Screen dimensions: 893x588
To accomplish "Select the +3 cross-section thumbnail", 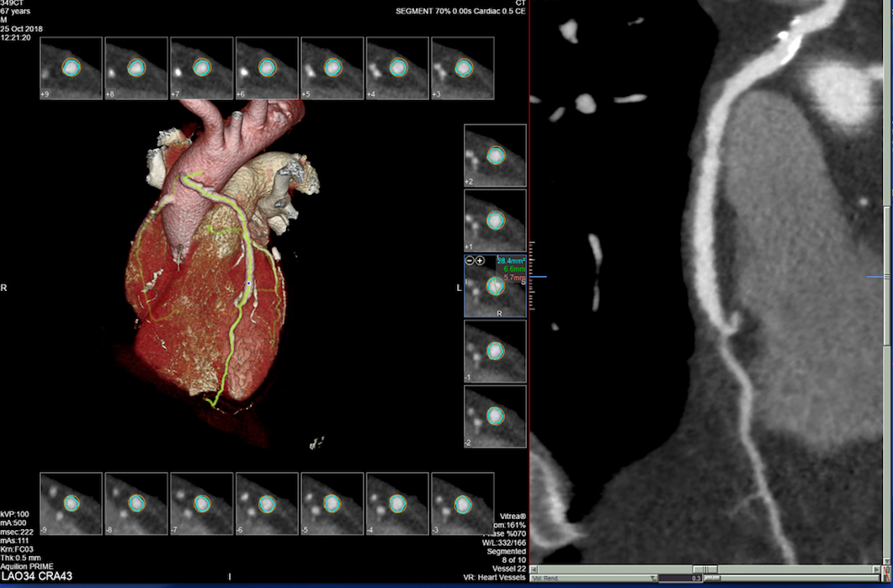I will tap(462, 68).
